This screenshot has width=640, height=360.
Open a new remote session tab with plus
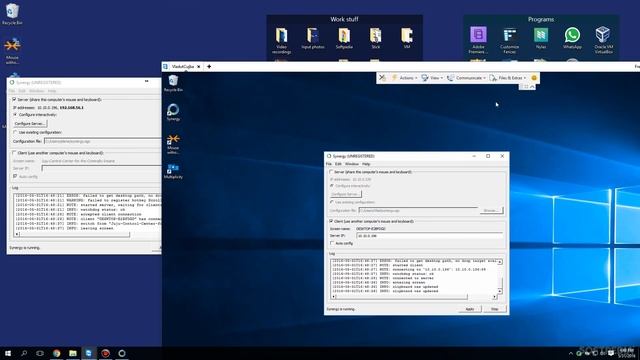click(x=209, y=67)
